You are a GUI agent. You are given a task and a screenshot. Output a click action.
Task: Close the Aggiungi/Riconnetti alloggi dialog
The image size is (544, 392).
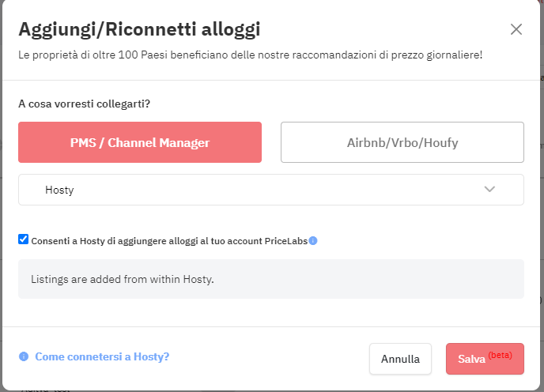[x=516, y=29]
